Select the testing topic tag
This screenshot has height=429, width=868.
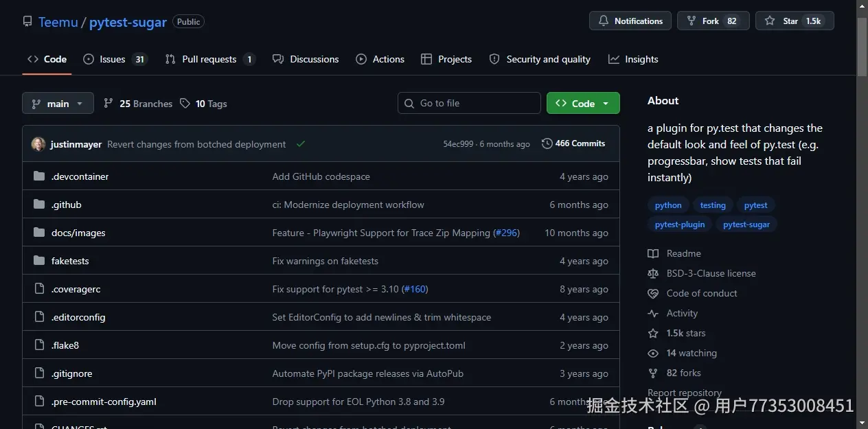coord(713,205)
